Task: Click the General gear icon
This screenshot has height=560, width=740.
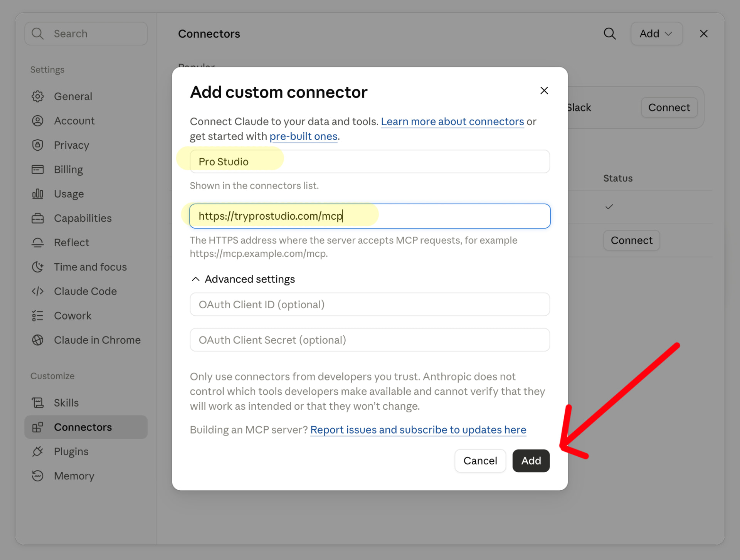Action: 37,96
